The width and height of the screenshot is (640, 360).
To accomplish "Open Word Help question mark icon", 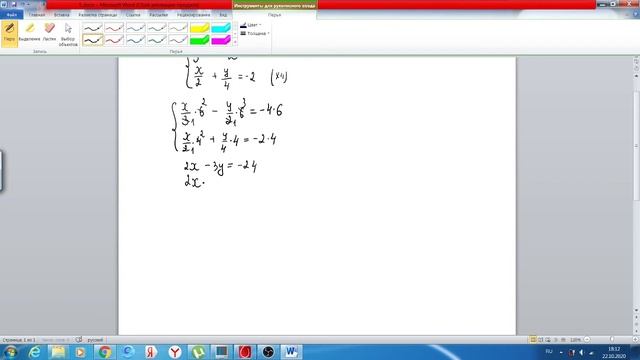I will (x=636, y=15).
